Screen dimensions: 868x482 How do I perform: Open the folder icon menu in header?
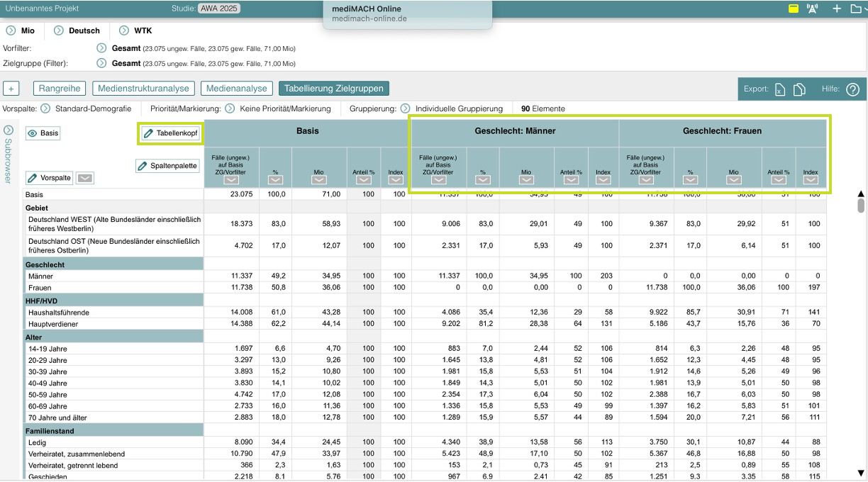857,9
